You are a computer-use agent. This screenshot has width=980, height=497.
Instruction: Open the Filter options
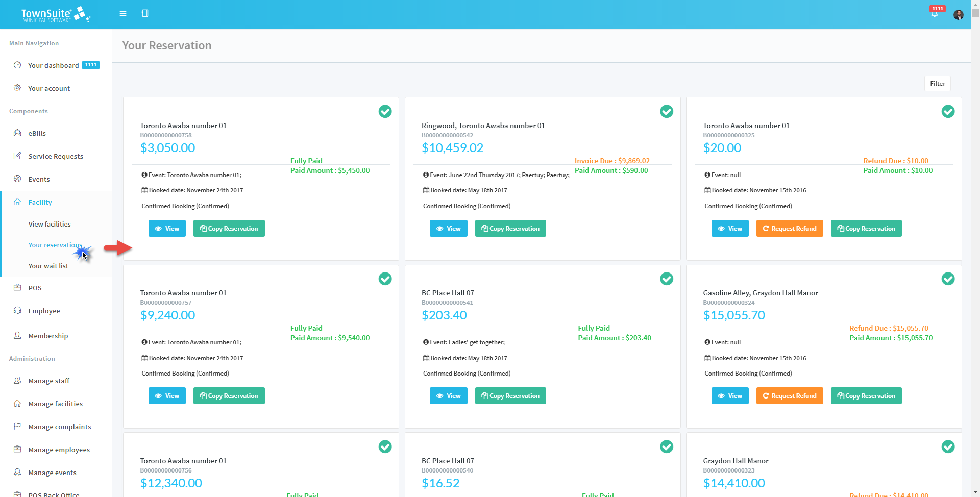click(x=937, y=84)
